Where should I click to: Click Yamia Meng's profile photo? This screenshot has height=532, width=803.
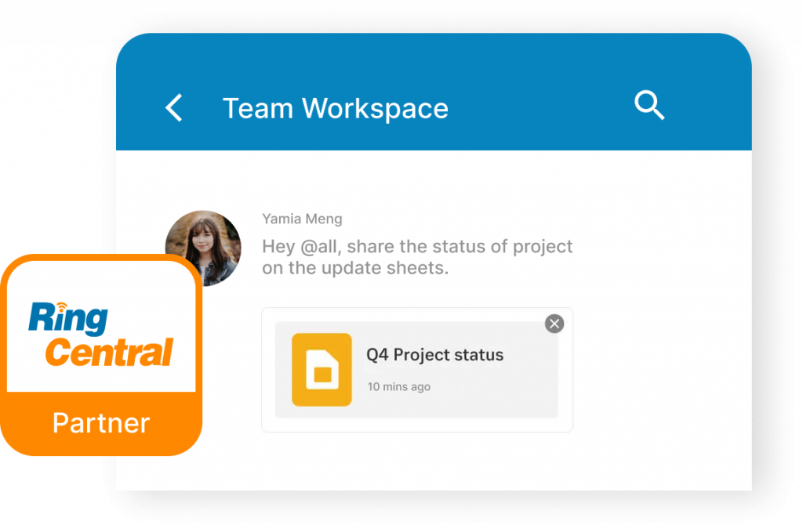tap(203, 248)
